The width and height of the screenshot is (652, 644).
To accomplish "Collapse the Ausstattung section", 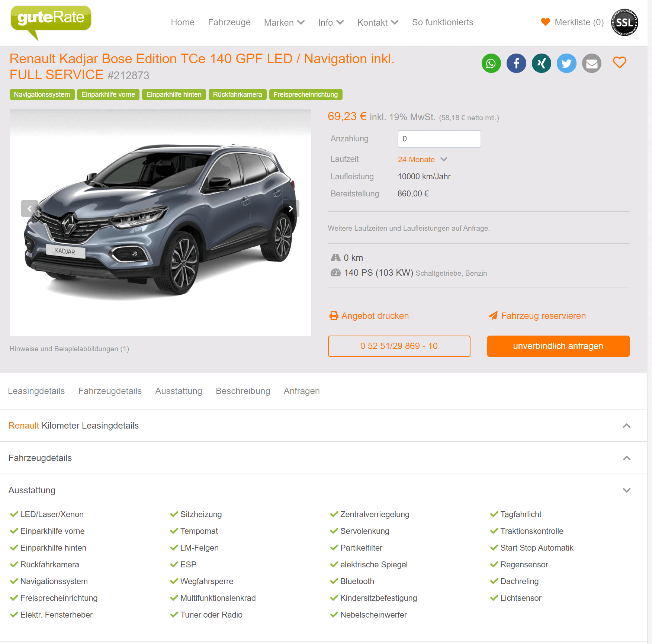I will point(627,490).
